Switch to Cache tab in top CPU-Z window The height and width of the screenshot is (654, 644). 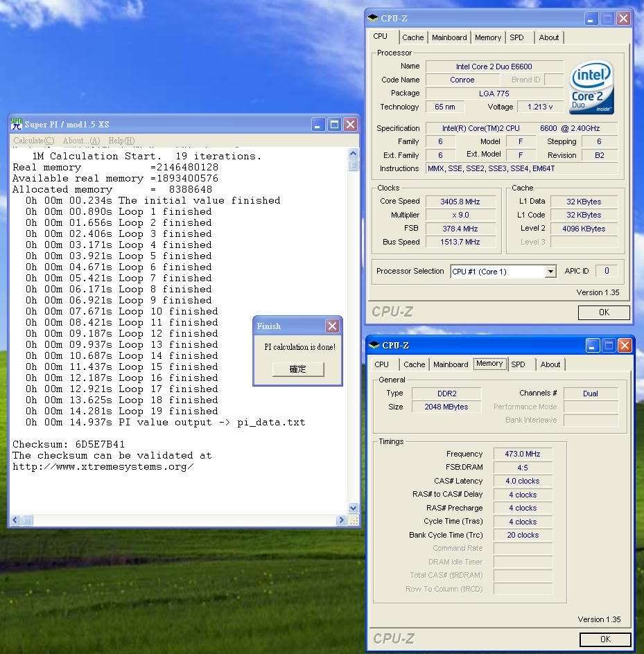coord(412,37)
